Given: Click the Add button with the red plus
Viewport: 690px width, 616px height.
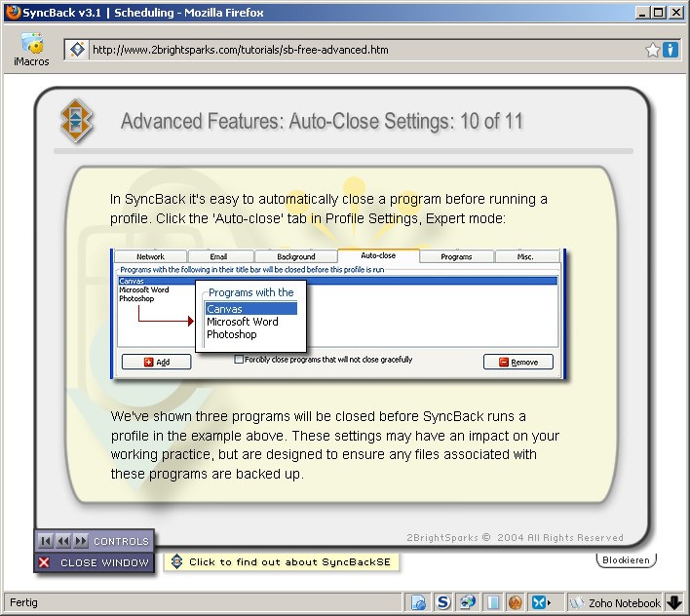Looking at the screenshot, I should (x=156, y=362).
